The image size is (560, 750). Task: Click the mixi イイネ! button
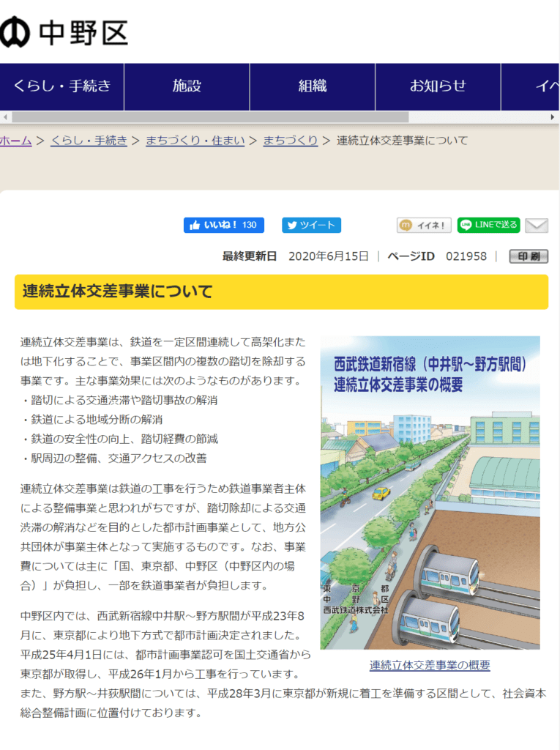424,225
